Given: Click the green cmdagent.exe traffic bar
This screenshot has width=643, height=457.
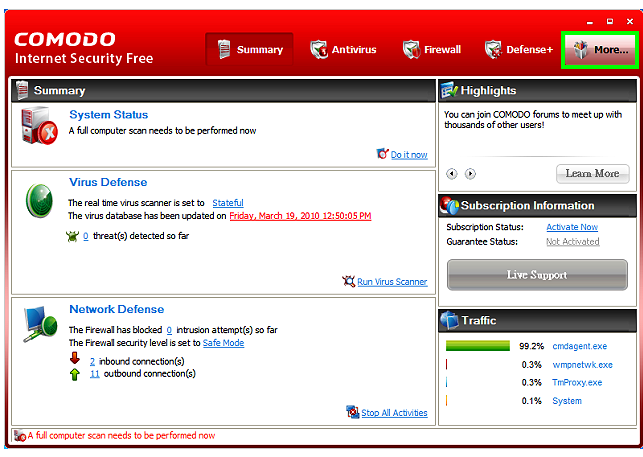Looking at the screenshot, I should (x=478, y=345).
